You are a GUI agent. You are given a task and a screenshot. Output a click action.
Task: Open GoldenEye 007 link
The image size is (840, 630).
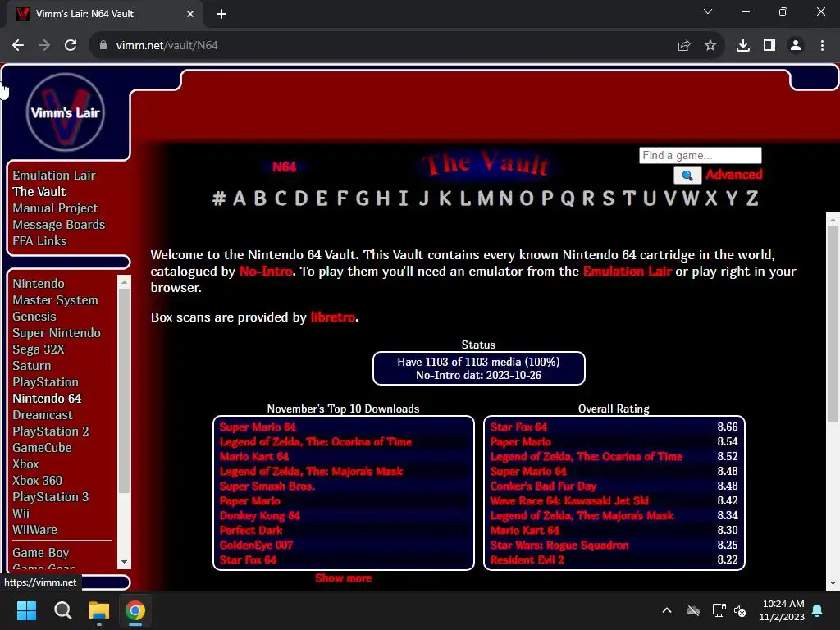pyautogui.click(x=256, y=545)
